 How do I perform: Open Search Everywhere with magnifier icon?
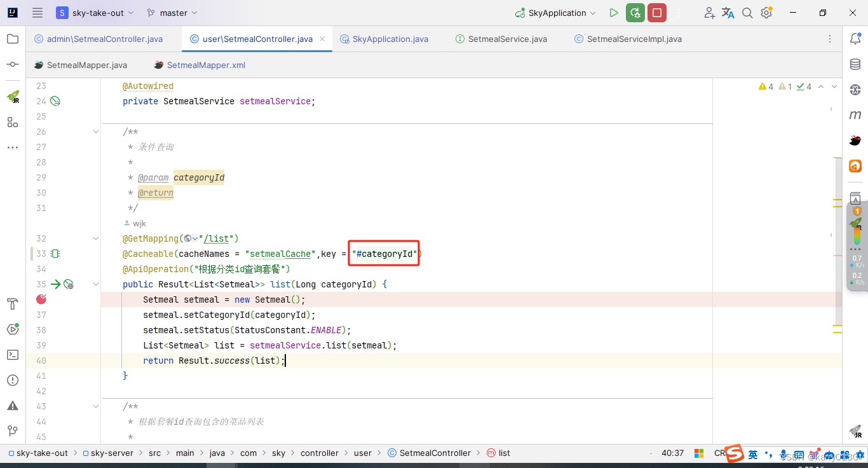click(x=747, y=12)
